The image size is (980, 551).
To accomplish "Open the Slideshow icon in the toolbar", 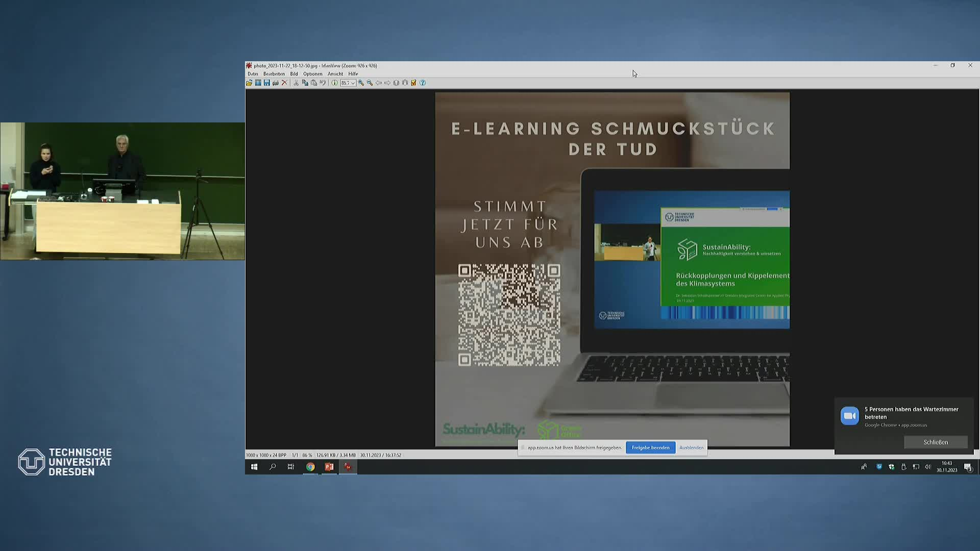I will coord(258,83).
